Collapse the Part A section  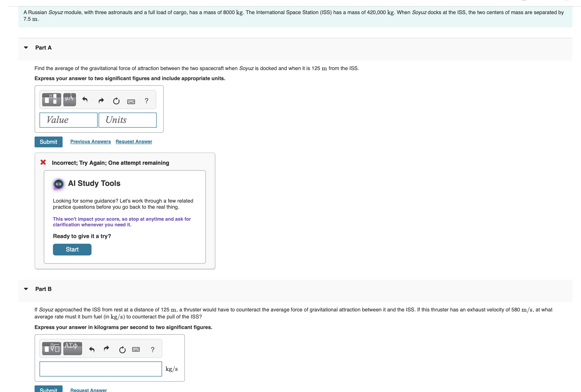[x=26, y=47]
